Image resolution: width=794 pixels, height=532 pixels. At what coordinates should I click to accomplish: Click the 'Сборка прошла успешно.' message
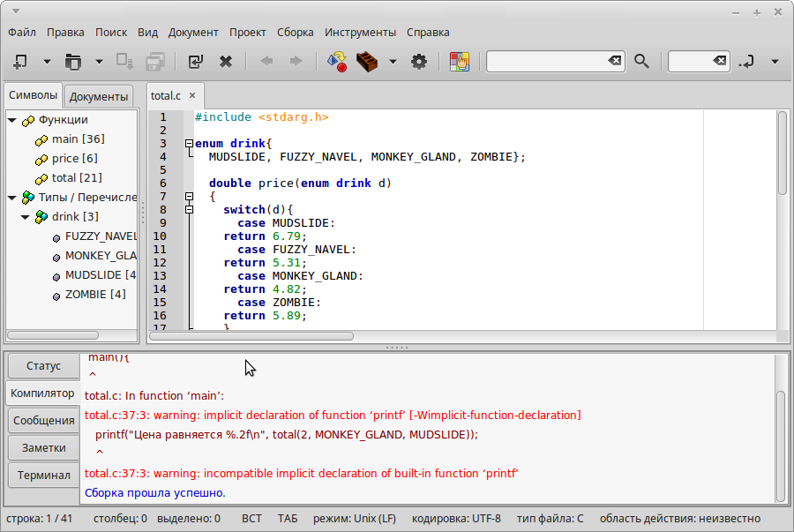click(155, 493)
